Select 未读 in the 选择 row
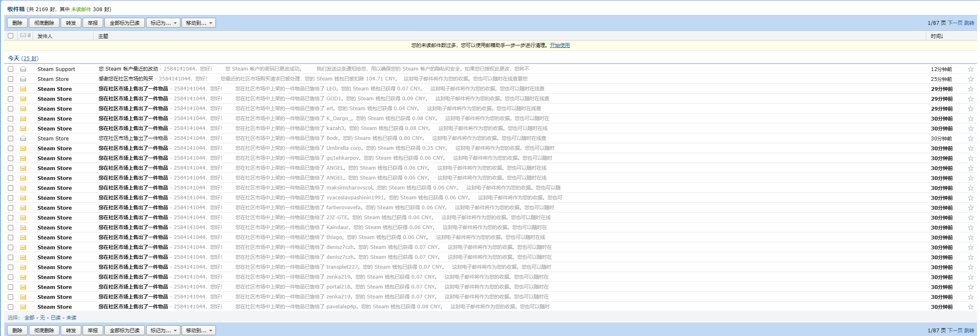The width and height of the screenshot is (980, 336). click(x=71, y=318)
